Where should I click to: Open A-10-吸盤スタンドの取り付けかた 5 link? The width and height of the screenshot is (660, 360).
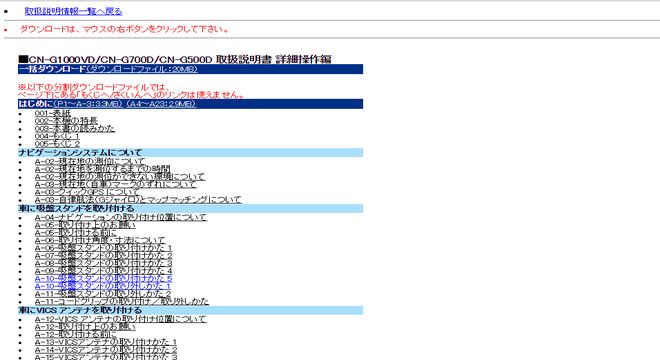(103, 279)
